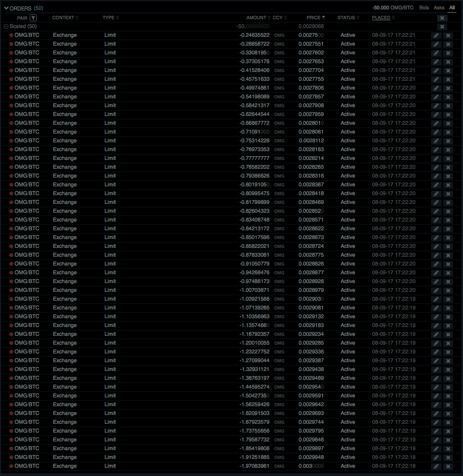
Task: Cancel the whole Scaled (50) group
Action: tap(442, 27)
